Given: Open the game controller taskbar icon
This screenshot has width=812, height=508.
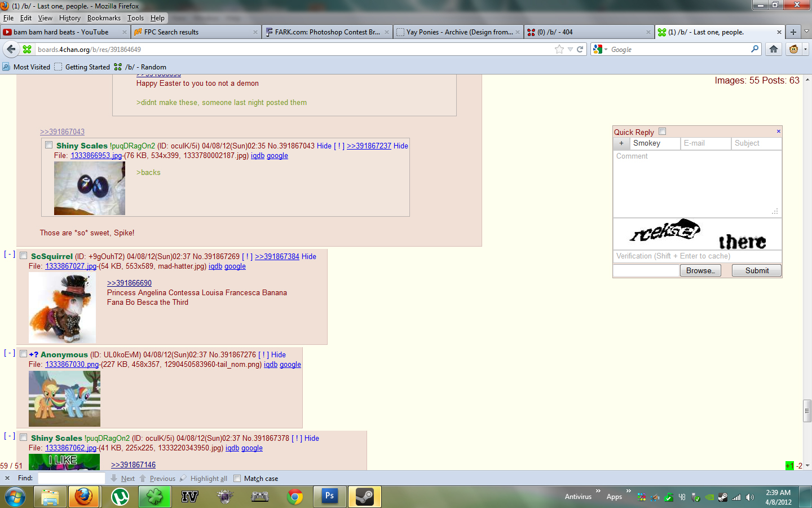Looking at the screenshot, I should click(x=259, y=497).
